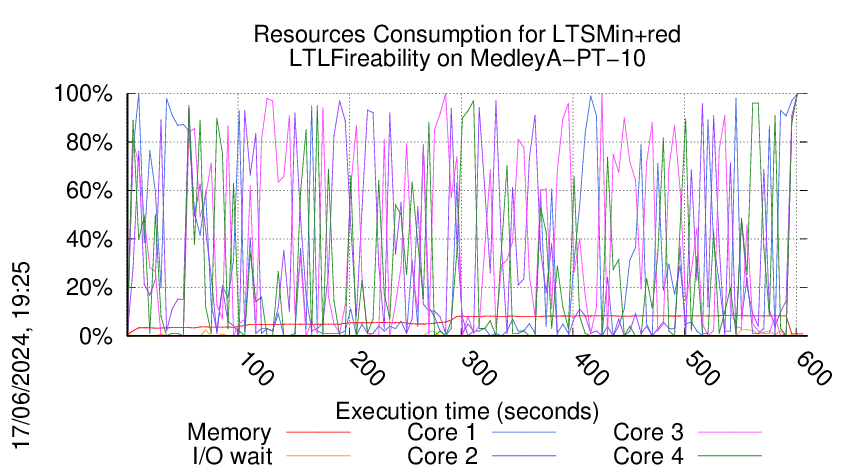The image size is (850, 475).
Task: Click the 60% y-axis label
Action: point(89,191)
